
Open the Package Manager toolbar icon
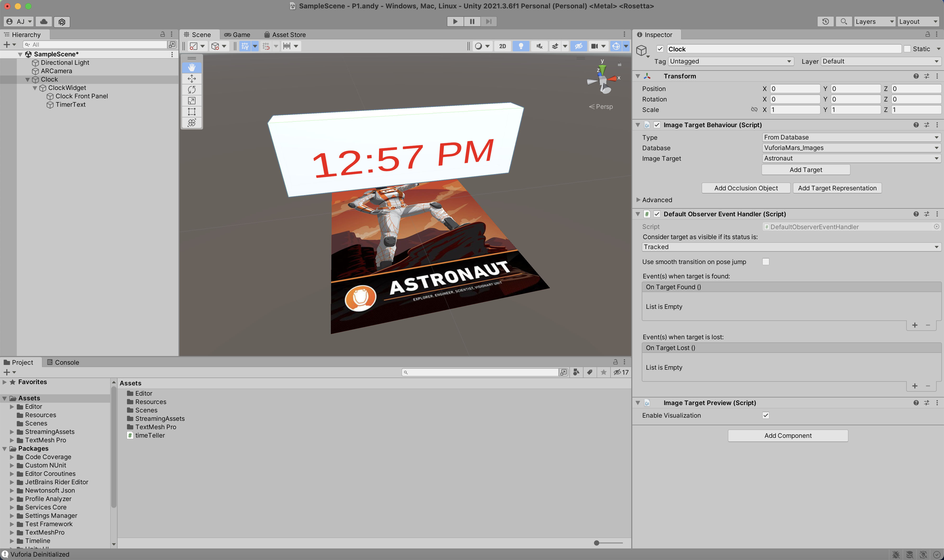coord(62,22)
